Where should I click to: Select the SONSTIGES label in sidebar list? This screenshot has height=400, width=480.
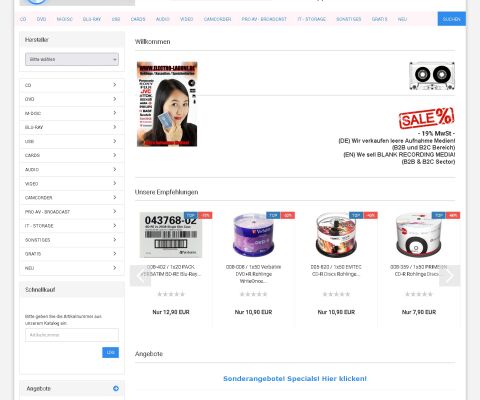[37, 240]
